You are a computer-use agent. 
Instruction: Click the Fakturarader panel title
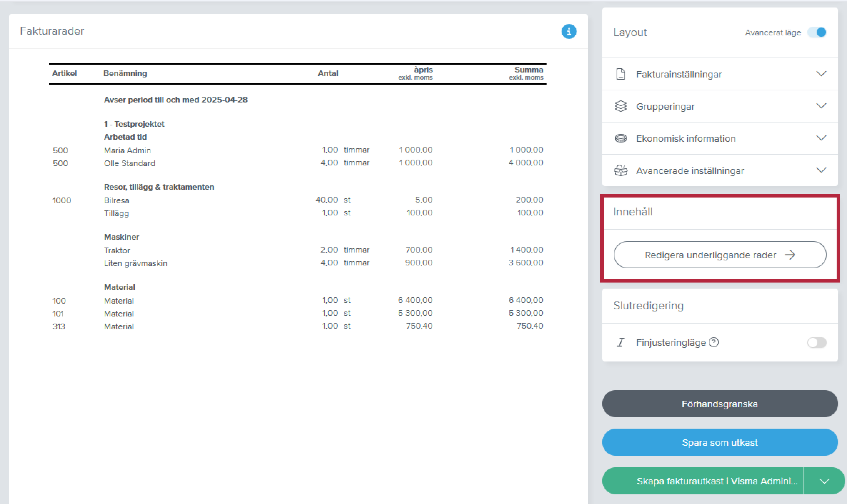click(x=52, y=31)
